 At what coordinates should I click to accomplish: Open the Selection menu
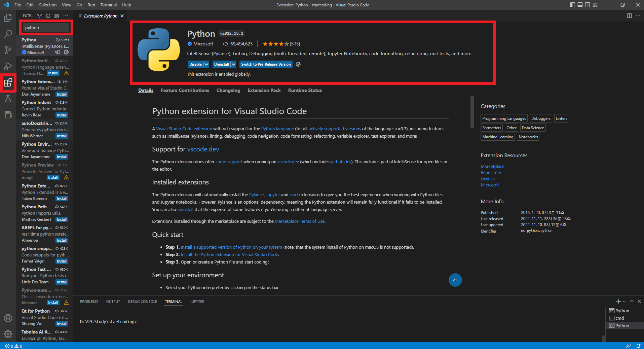point(48,5)
